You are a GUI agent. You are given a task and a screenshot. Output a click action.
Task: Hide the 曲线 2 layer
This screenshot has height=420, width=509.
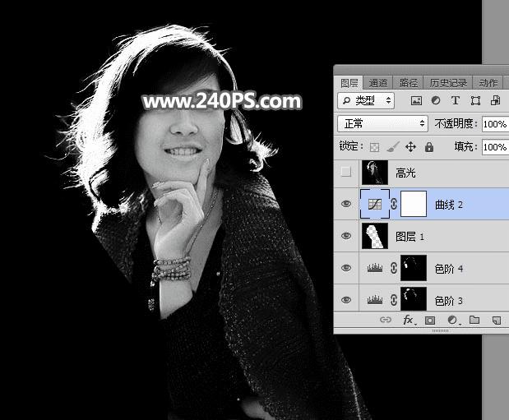(346, 204)
